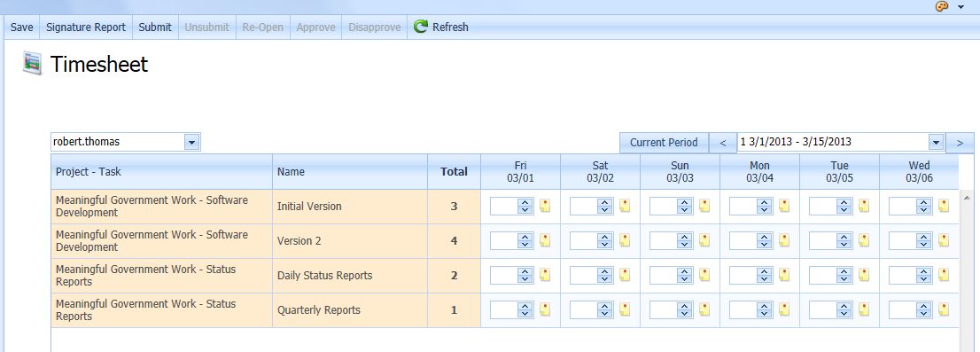Adjust hours stepper for Quarterly Reports Wed 03/06
The width and height of the screenshot is (980, 352).
pos(923,309)
